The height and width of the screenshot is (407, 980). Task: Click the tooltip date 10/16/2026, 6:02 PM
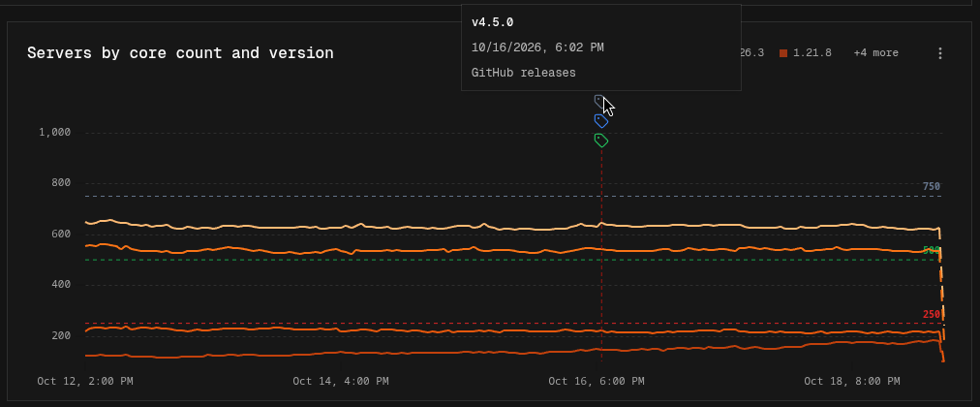[x=537, y=47]
